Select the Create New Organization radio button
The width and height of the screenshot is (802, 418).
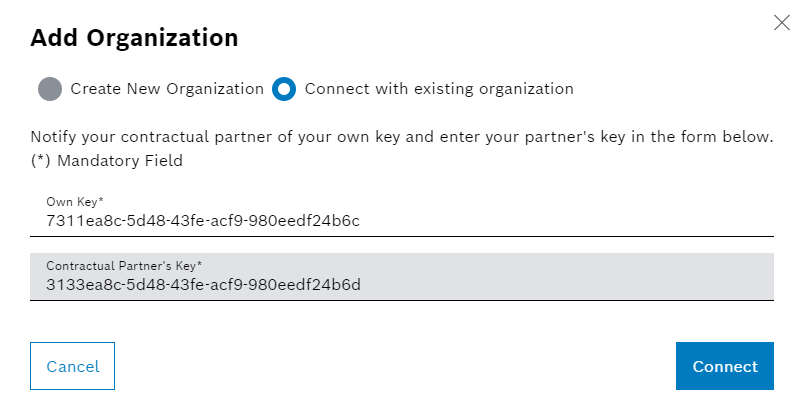click(50, 89)
